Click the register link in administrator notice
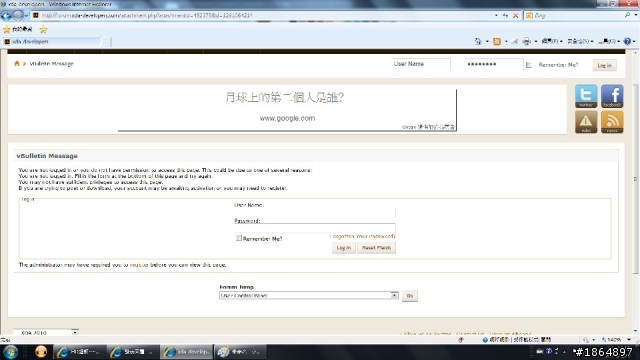This screenshot has height=360, width=640. [x=139, y=265]
